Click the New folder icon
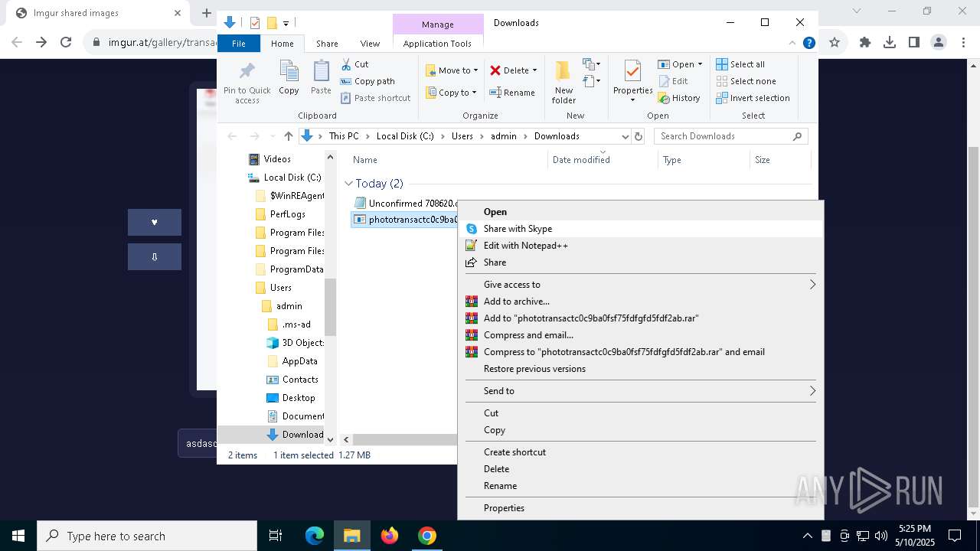 tap(563, 70)
